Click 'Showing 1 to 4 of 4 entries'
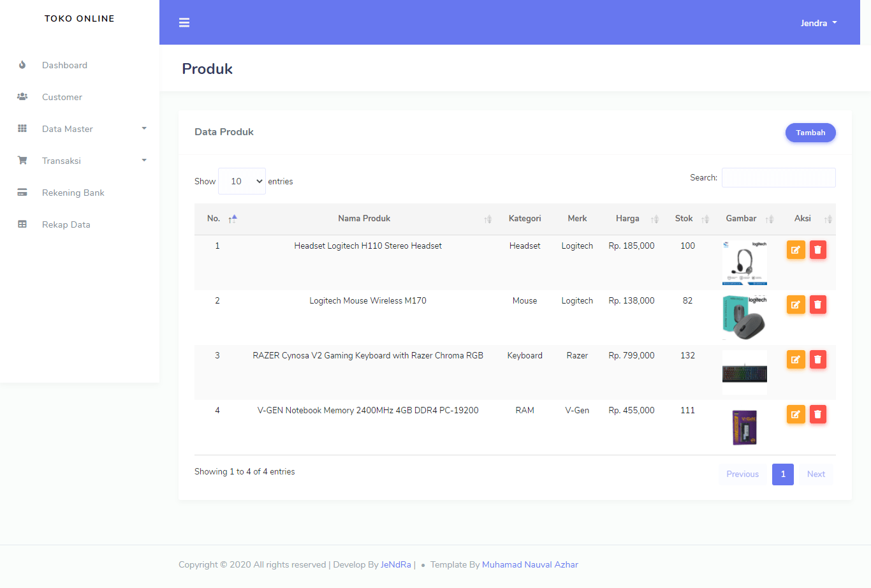 point(245,471)
